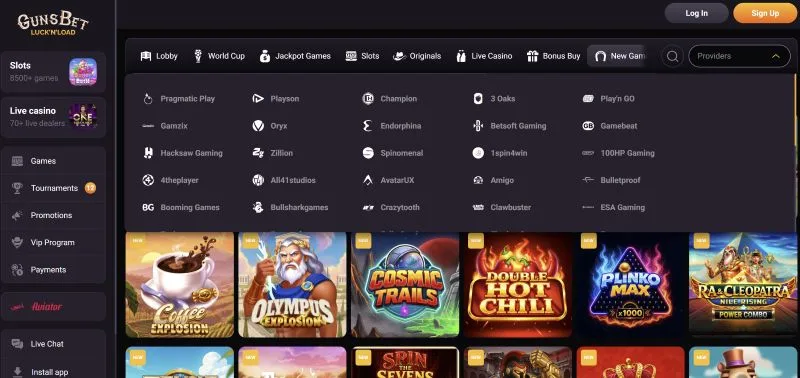Click the 3 Oaks provider icon
This screenshot has width=800, height=378.
(478, 98)
